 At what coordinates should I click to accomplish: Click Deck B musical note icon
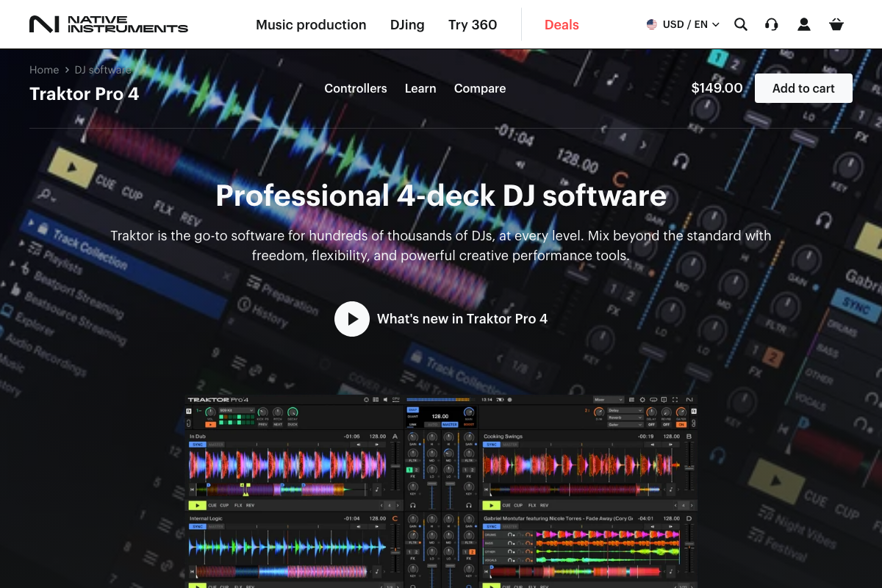pyautogui.click(x=671, y=490)
